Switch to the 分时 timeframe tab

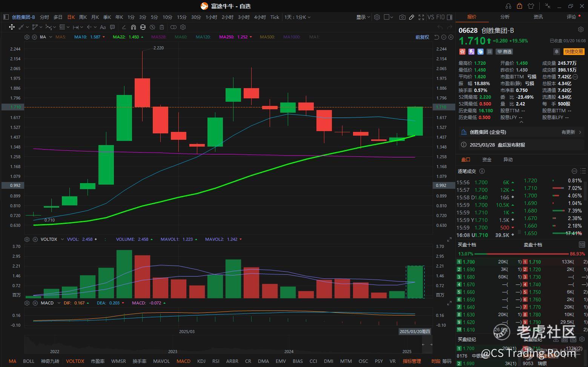tap(45, 17)
